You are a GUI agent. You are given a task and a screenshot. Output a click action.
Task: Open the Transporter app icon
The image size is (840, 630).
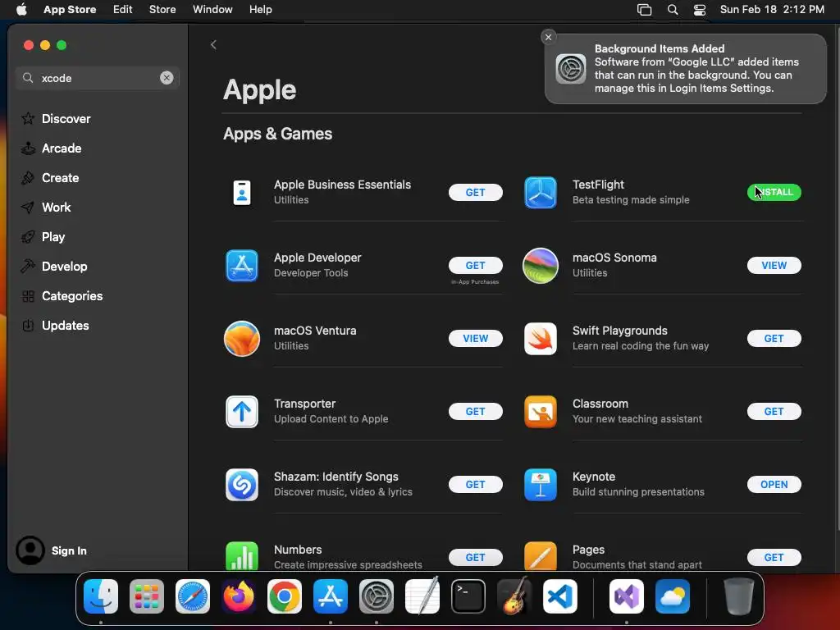point(242,412)
